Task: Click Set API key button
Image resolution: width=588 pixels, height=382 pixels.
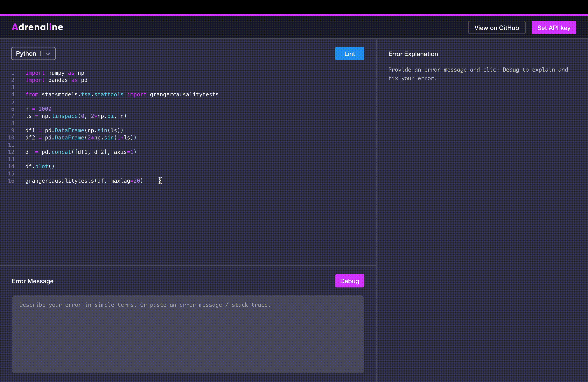Action: click(x=554, y=28)
